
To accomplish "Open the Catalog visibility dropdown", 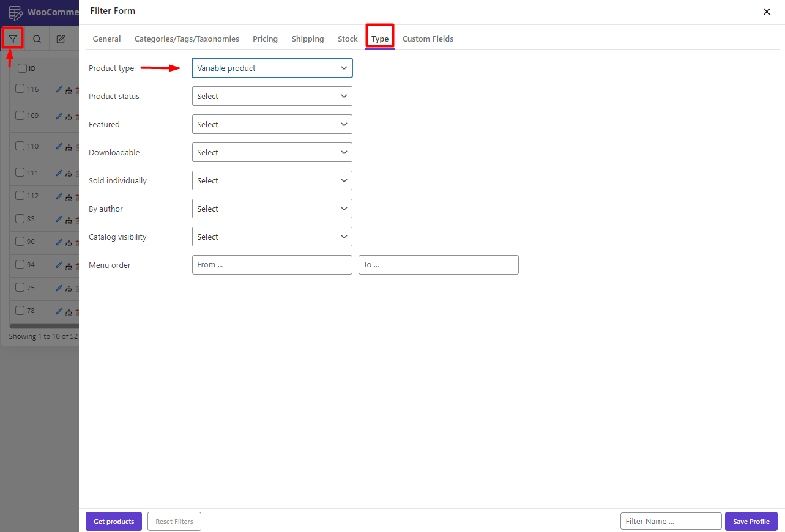I will (x=272, y=237).
